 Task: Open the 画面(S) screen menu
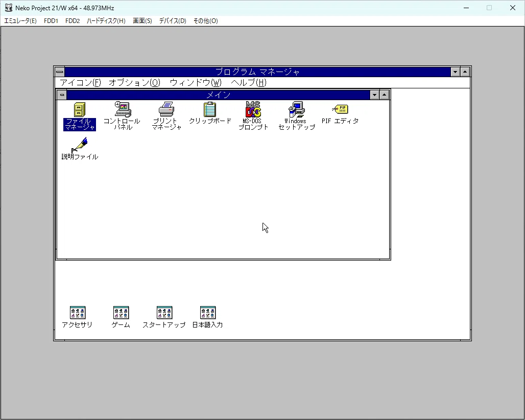(142, 21)
